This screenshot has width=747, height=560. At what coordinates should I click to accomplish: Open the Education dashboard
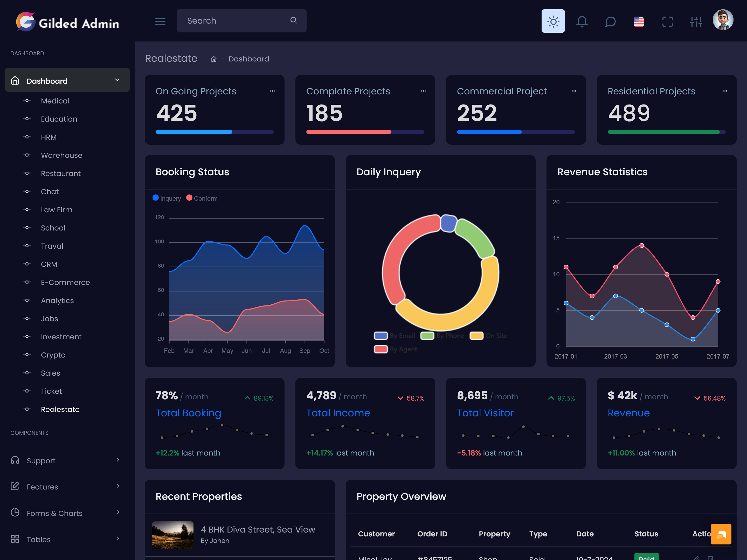[x=59, y=119]
